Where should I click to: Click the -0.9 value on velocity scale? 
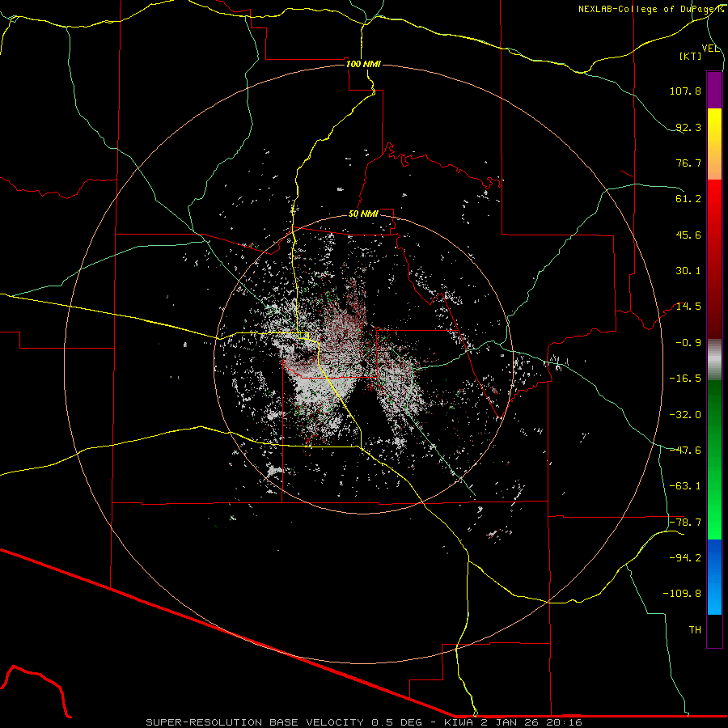coord(688,343)
